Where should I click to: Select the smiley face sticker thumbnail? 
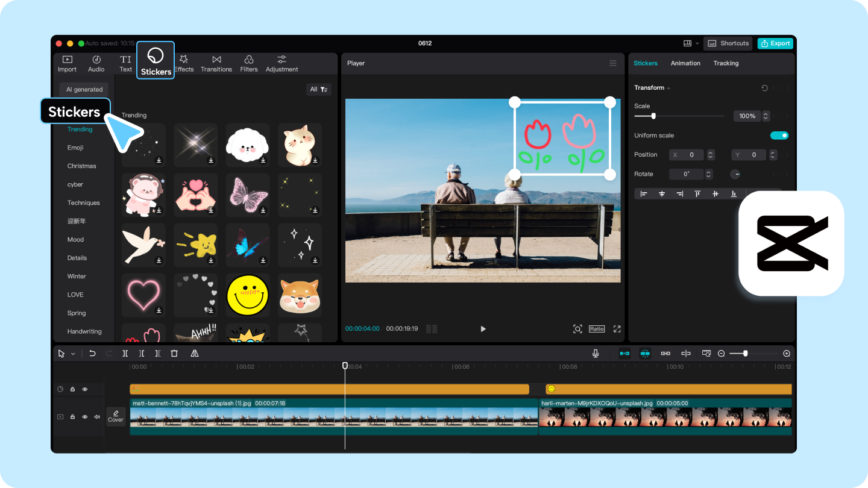(x=247, y=295)
